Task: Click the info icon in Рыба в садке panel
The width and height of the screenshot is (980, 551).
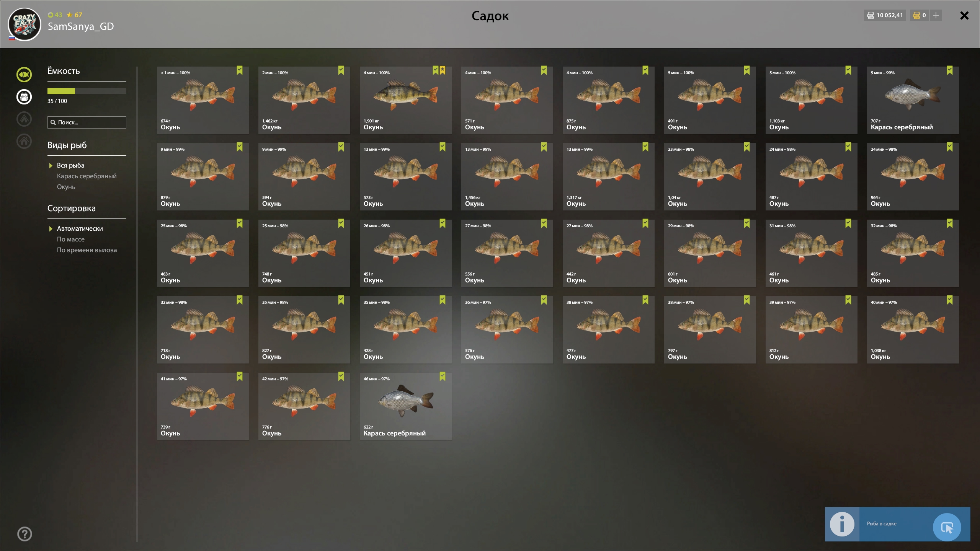Action: (x=842, y=524)
